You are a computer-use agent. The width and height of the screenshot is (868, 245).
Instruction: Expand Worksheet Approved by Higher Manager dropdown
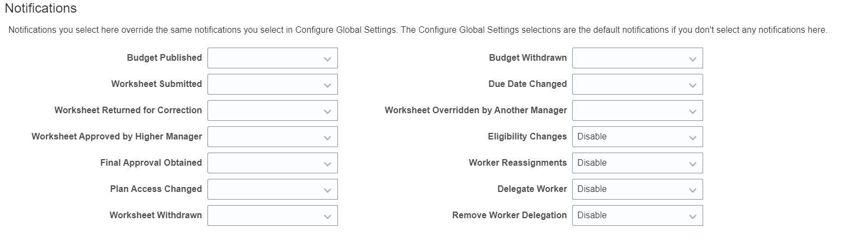(x=272, y=137)
